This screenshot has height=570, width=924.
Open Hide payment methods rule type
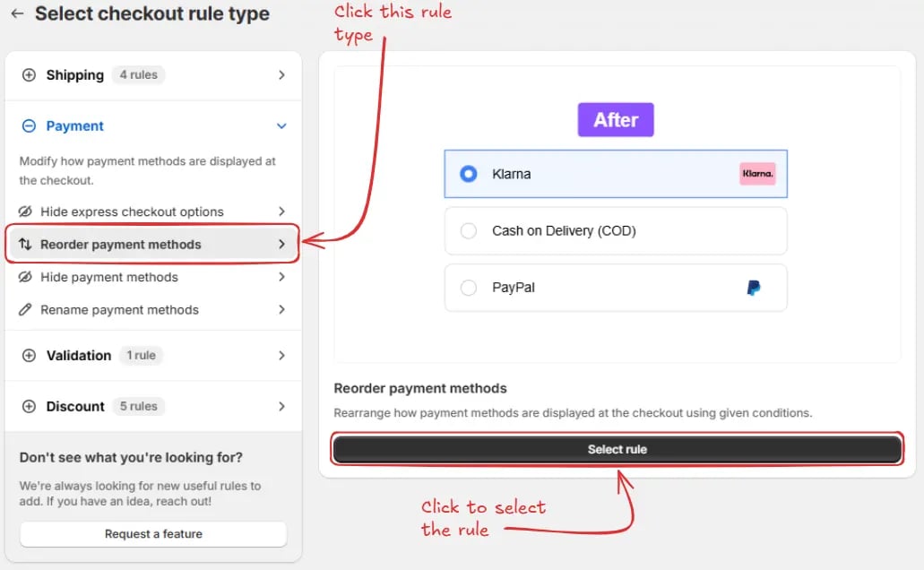(152, 277)
